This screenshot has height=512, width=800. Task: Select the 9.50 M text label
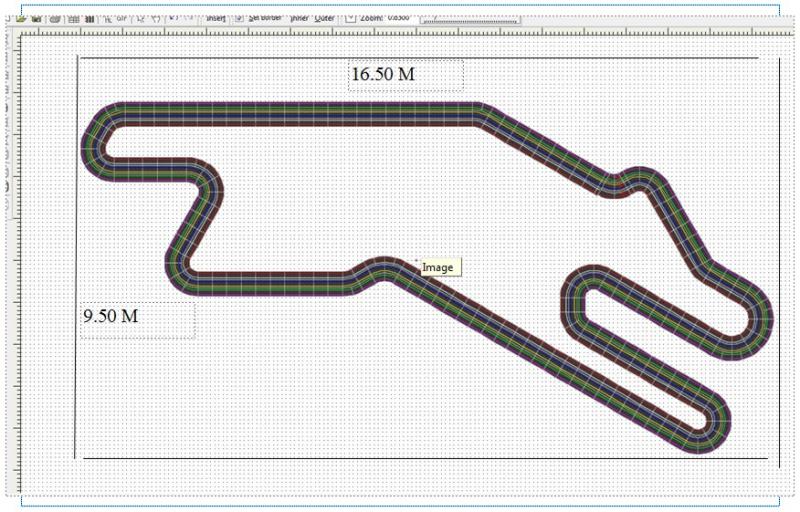pyautogui.click(x=111, y=316)
